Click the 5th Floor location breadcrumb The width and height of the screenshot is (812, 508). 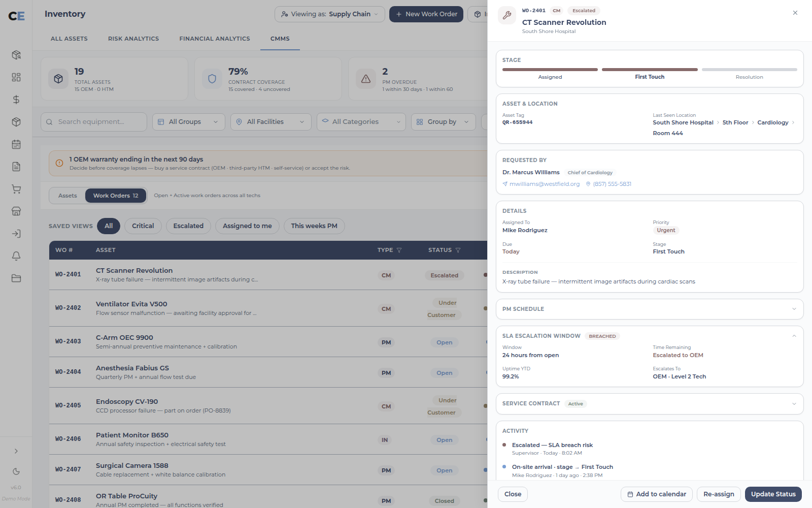pyautogui.click(x=735, y=122)
